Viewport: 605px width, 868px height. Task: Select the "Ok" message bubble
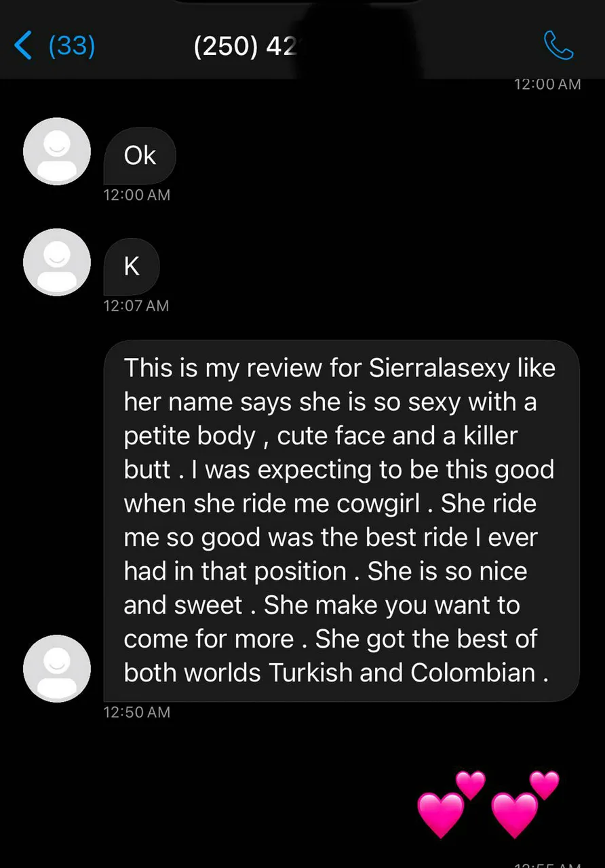click(140, 156)
